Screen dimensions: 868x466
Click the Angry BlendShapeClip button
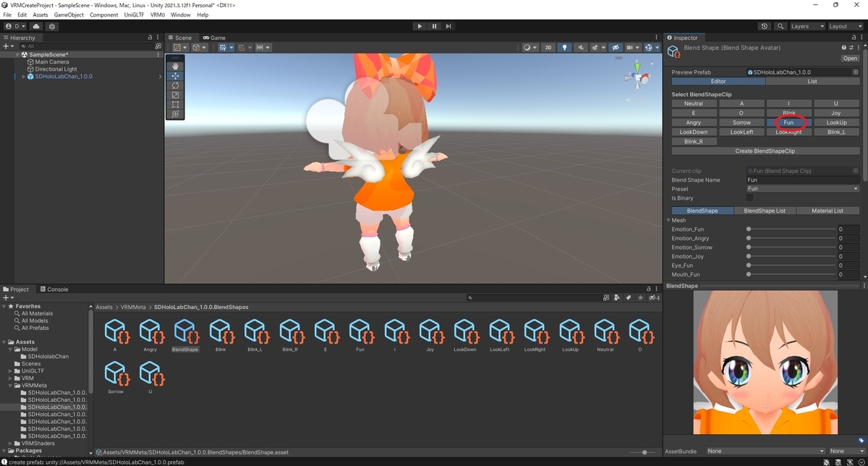694,122
